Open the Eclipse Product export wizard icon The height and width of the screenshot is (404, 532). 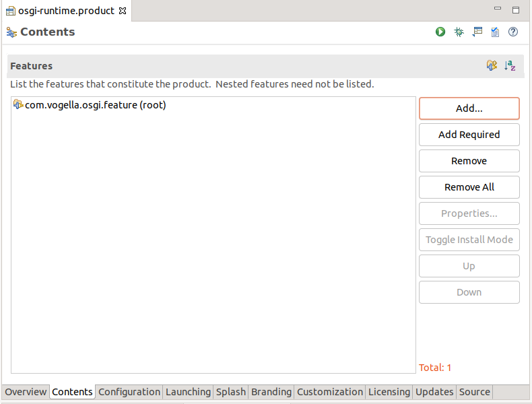(x=477, y=32)
